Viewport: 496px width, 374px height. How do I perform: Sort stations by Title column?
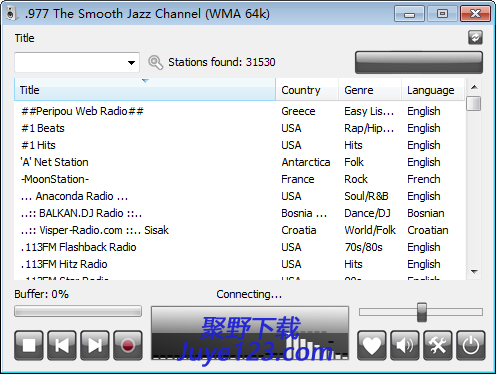point(145,90)
